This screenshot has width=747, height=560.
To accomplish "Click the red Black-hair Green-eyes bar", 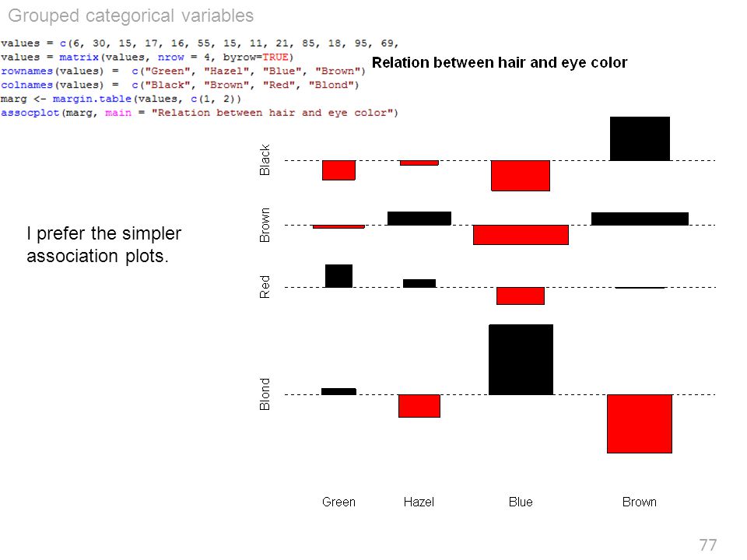I will pos(338,170).
